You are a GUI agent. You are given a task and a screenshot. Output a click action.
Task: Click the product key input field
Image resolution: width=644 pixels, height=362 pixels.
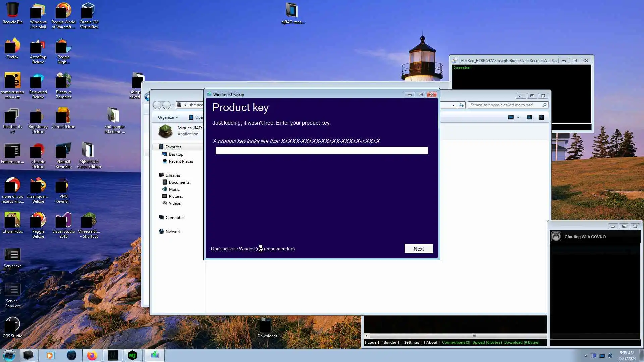click(x=321, y=151)
